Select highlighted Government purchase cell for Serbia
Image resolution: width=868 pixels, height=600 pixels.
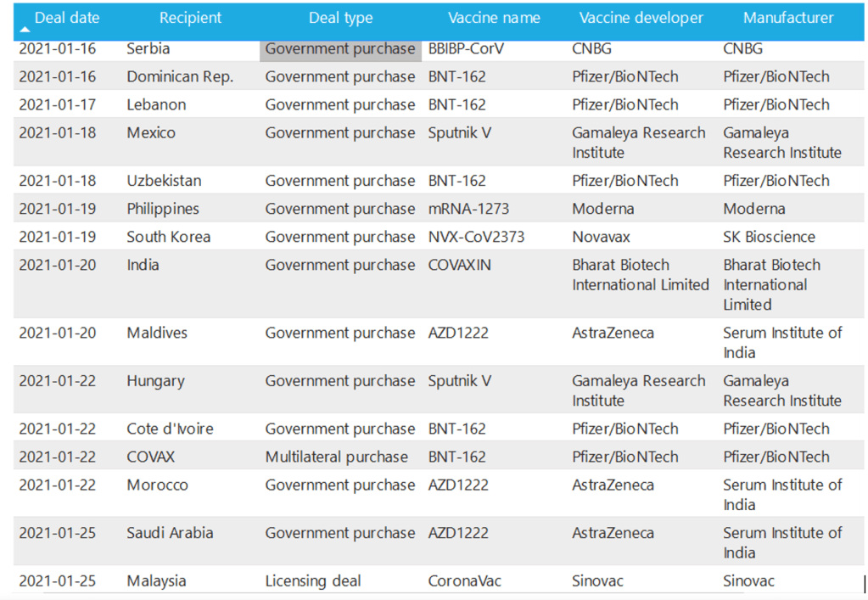tap(340, 49)
